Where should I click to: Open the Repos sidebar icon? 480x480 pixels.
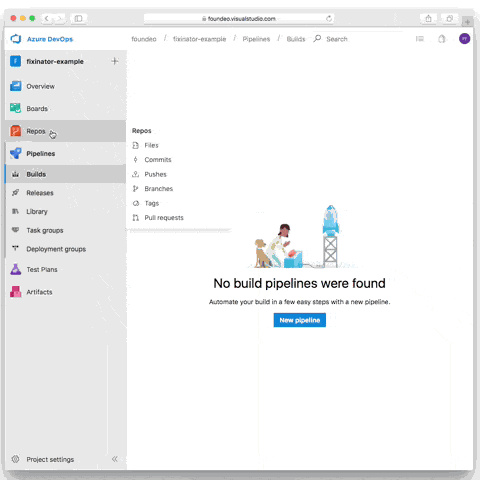coord(15,131)
